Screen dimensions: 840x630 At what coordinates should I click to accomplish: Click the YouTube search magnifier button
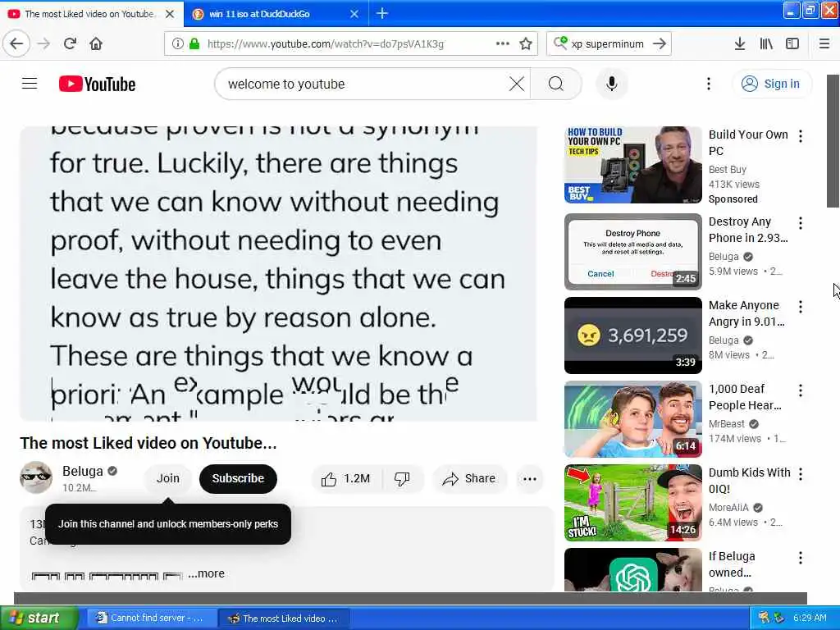point(556,84)
